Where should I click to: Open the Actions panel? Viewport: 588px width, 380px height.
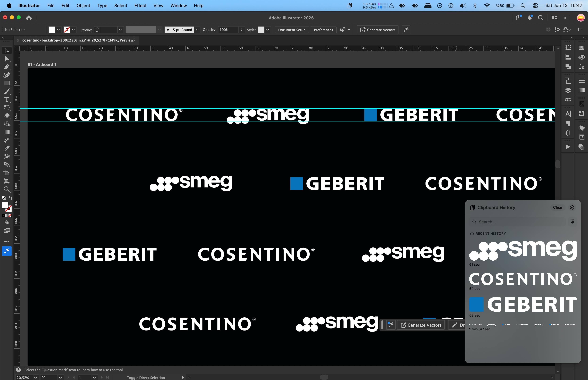[x=568, y=147]
